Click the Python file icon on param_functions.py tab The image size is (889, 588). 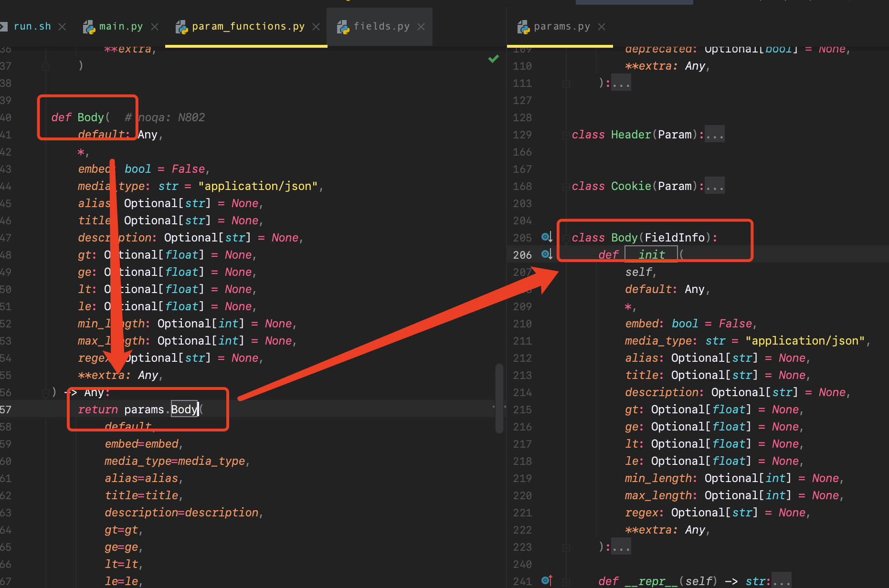(181, 27)
